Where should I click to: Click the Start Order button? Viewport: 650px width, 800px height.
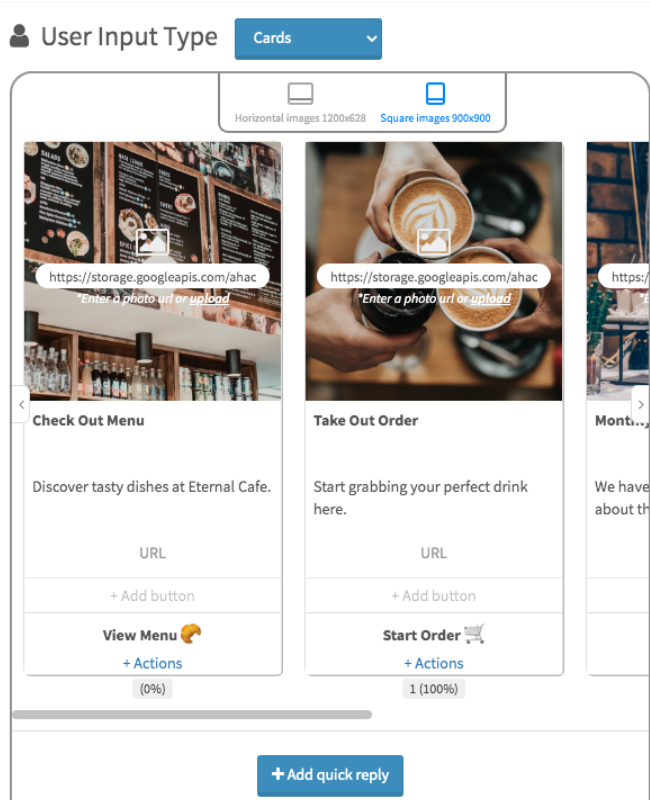[434, 635]
